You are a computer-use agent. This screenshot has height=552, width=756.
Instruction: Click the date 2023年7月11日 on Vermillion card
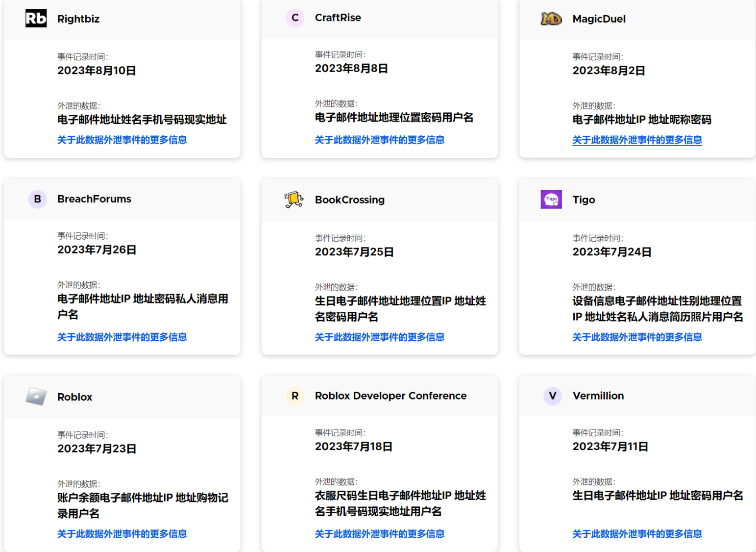[610, 447]
